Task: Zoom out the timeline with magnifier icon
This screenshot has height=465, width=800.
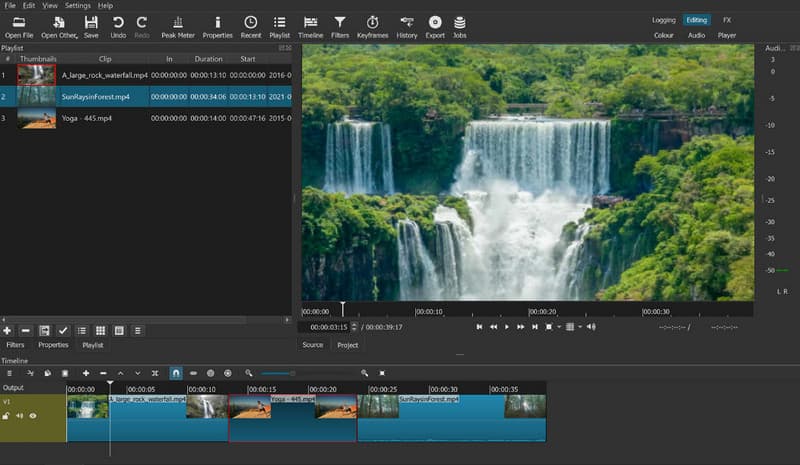Action: (x=248, y=373)
